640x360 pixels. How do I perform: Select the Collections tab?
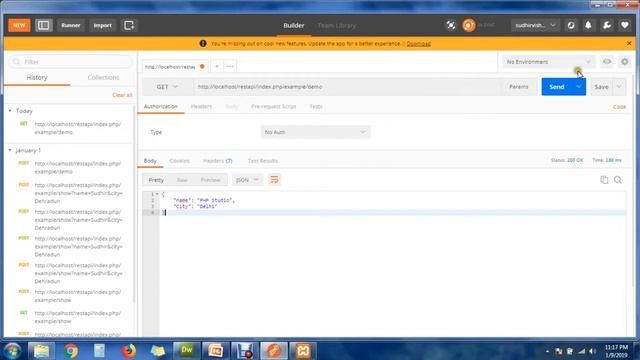103,78
